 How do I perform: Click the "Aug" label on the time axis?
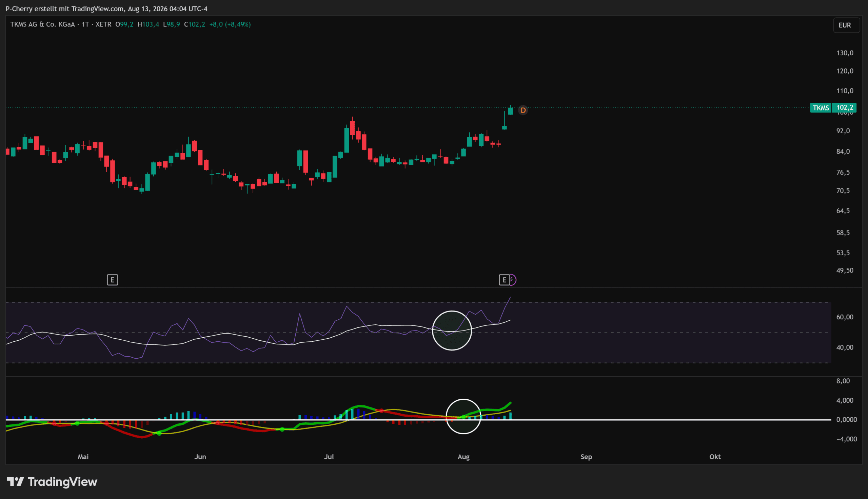pyautogui.click(x=463, y=457)
